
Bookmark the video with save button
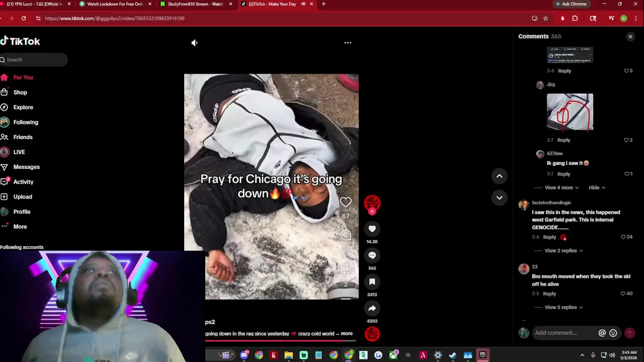(x=372, y=282)
